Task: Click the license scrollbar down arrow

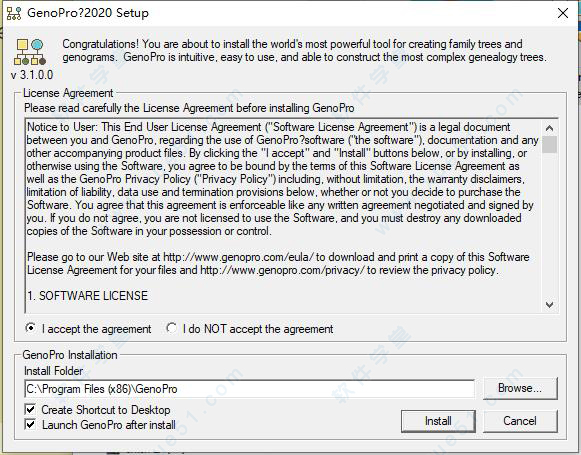Action: pyautogui.click(x=550, y=305)
